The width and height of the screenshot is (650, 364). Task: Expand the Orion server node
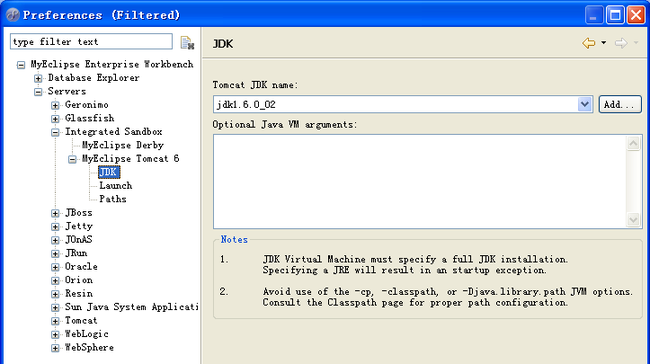coord(55,281)
